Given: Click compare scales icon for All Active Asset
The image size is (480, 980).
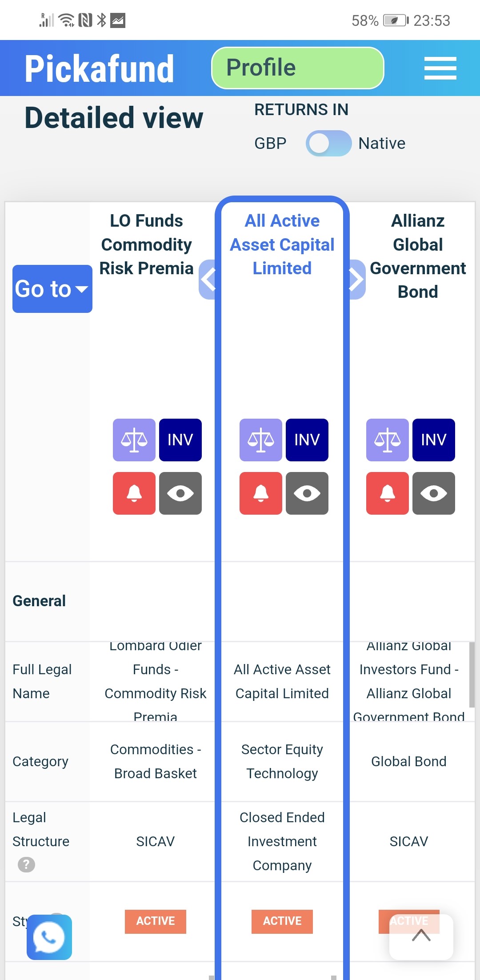Looking at the screenshot, I should coord(260,440).
